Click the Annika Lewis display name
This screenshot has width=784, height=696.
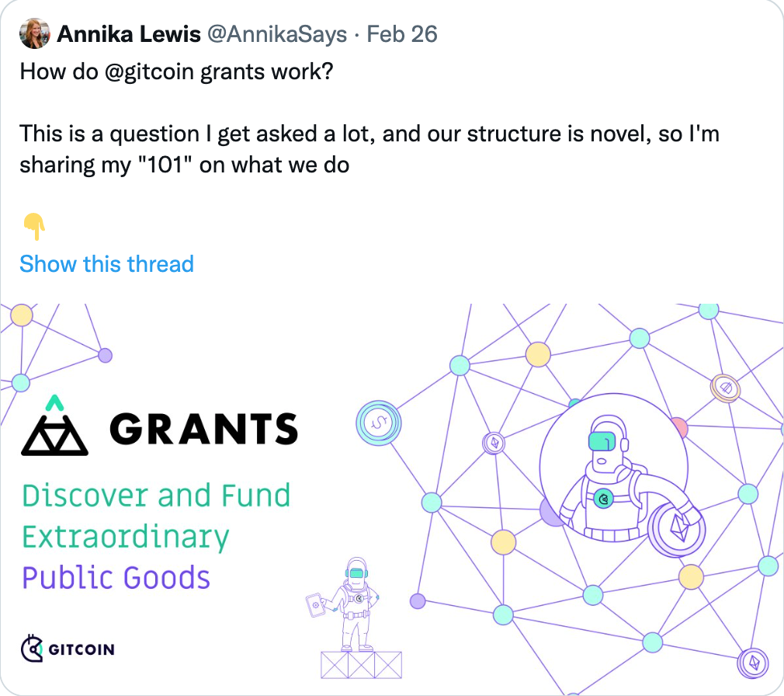129,34
